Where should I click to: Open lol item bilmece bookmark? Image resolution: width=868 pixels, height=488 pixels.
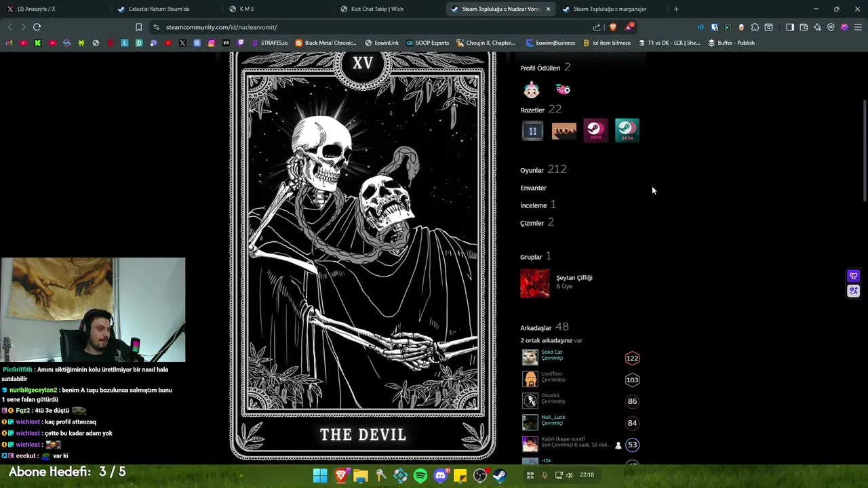click(x=606, y=43)
